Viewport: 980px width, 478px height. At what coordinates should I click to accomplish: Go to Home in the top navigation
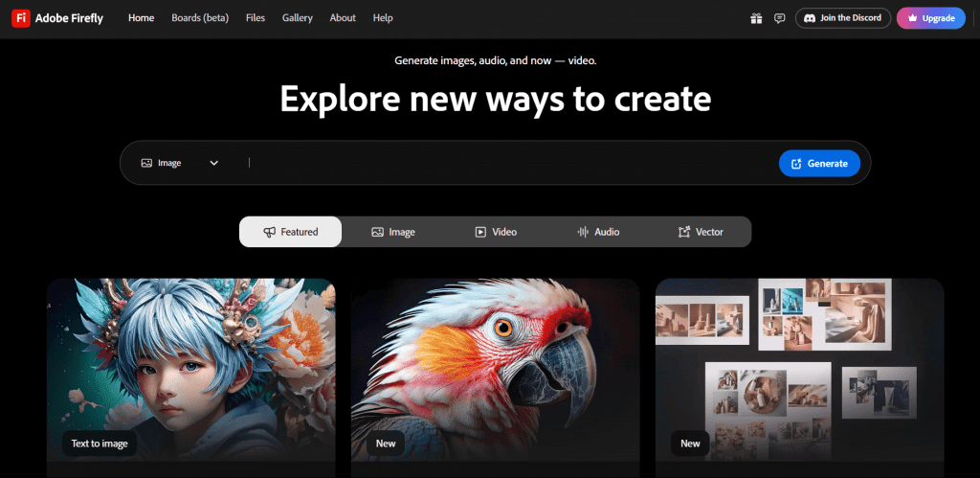(x=142, y=18)
